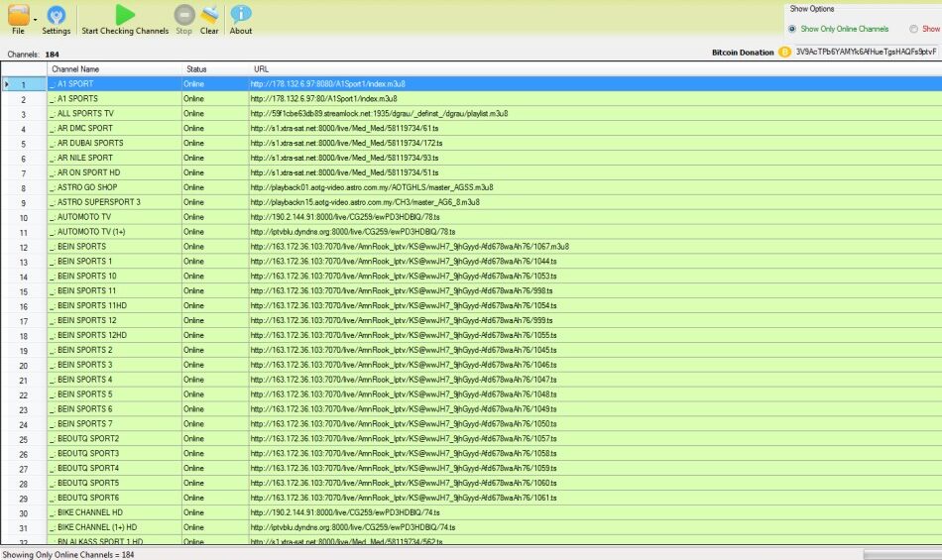Click row header number 31
Viewport: 942px width, 560px height.
click(x=24, y=528)
